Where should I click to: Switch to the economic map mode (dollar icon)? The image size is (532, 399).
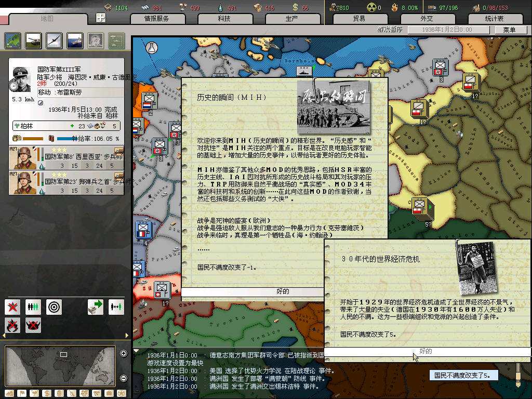[x=47, y=393]
